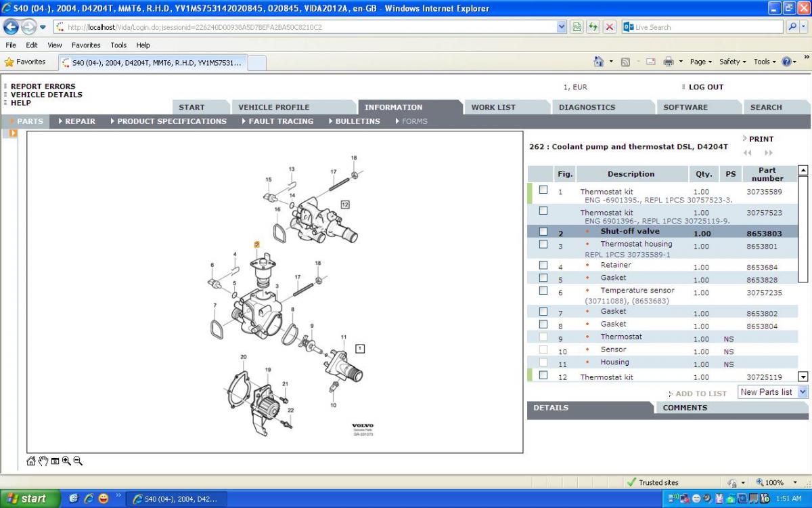Go to previous parts page arrows
This screenshot has height=508, width=812.
coord(747,152)
